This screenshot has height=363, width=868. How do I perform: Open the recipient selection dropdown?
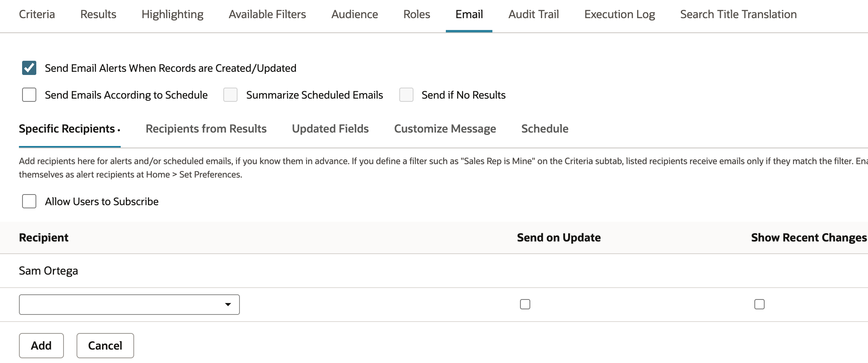(129, 305)
